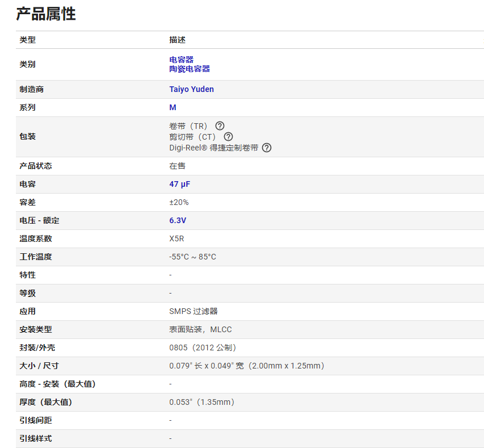Select the X5R temperature coefficient value

[x=176, y=238]
